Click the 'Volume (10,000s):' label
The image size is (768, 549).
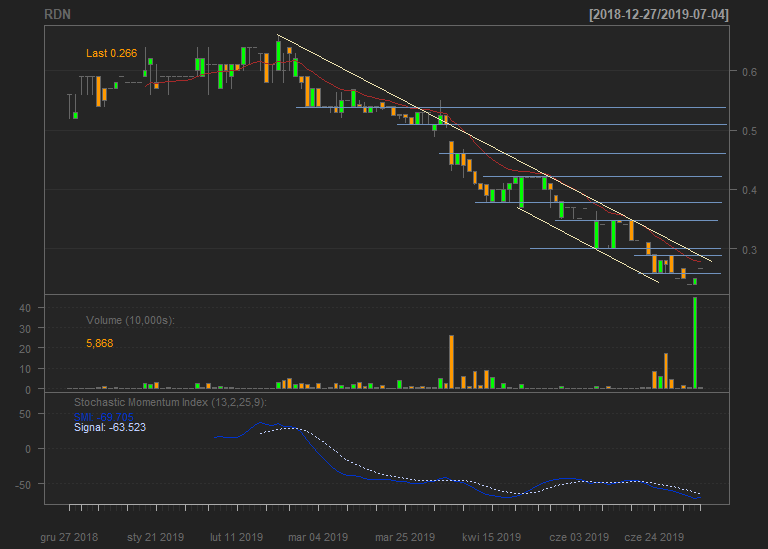pyautogui.click(x=130, y=320)
